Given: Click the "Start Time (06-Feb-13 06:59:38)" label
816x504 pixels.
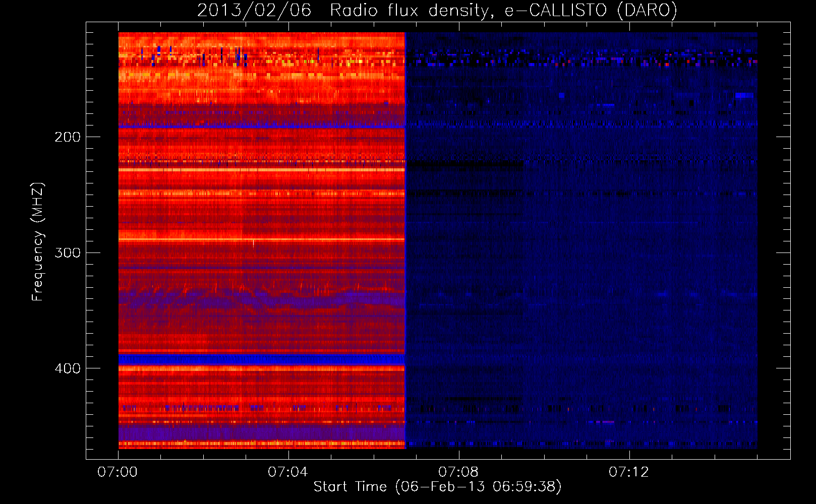Looking at the screenshot, I should (437, 487).
